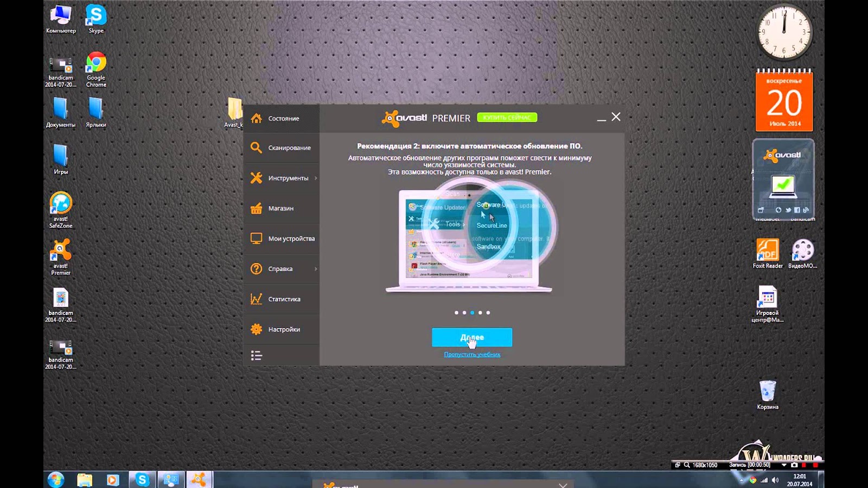Click the Avast_k folder on desktop
868x488 pixels.
coord(234,113)
